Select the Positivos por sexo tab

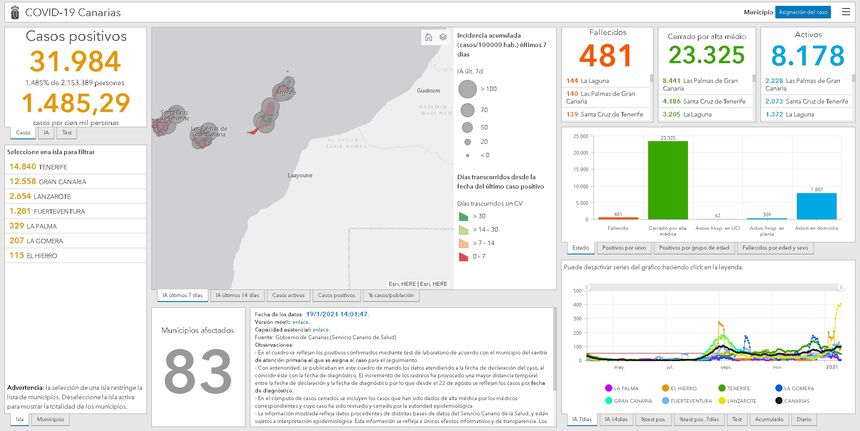click(623, 246)
